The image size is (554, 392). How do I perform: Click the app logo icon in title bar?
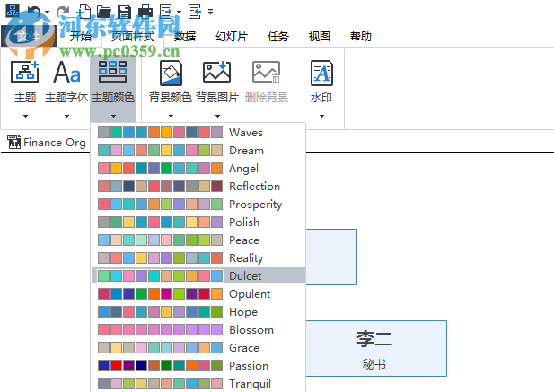tap(13, 11)
